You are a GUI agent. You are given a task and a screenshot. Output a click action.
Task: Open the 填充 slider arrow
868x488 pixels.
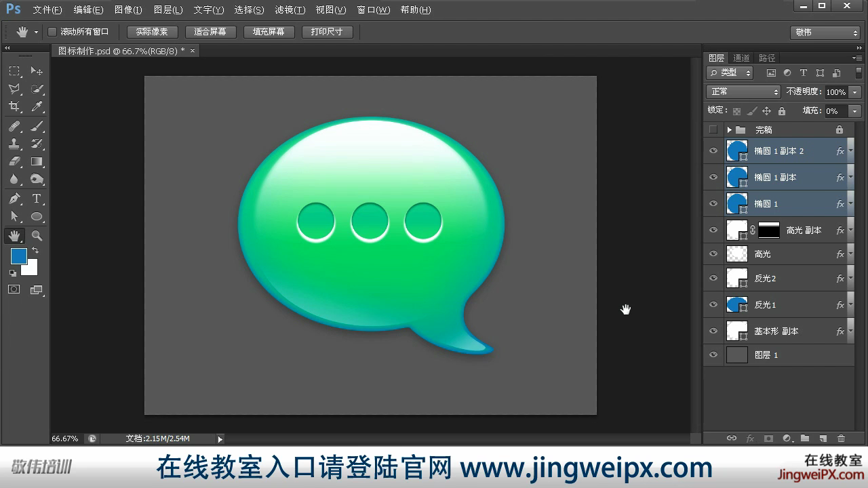click(854, 110)
